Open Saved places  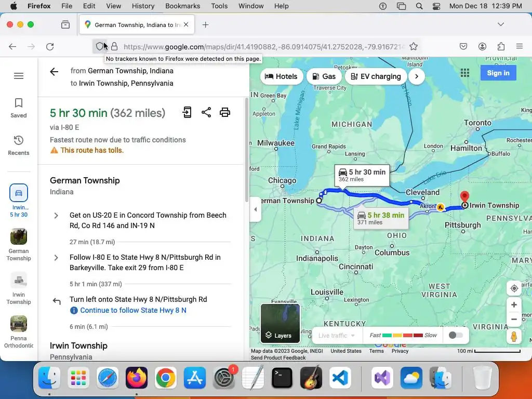pos(18,108)
